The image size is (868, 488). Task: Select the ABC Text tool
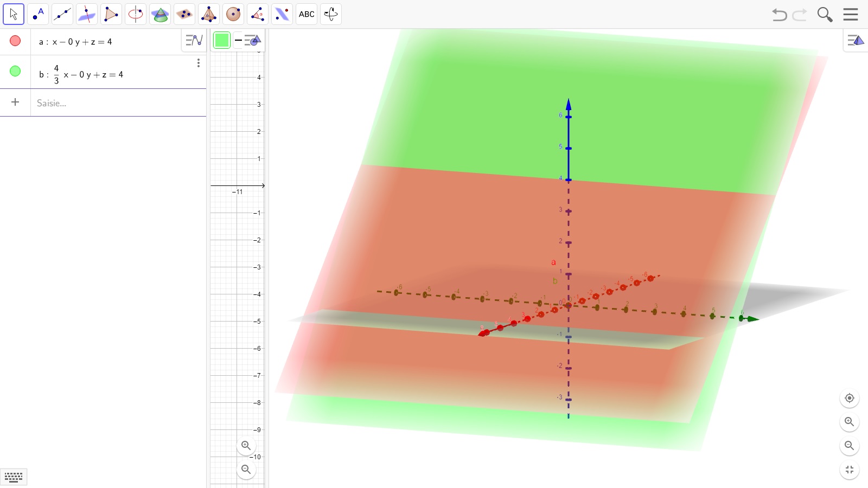coord(307,14)
